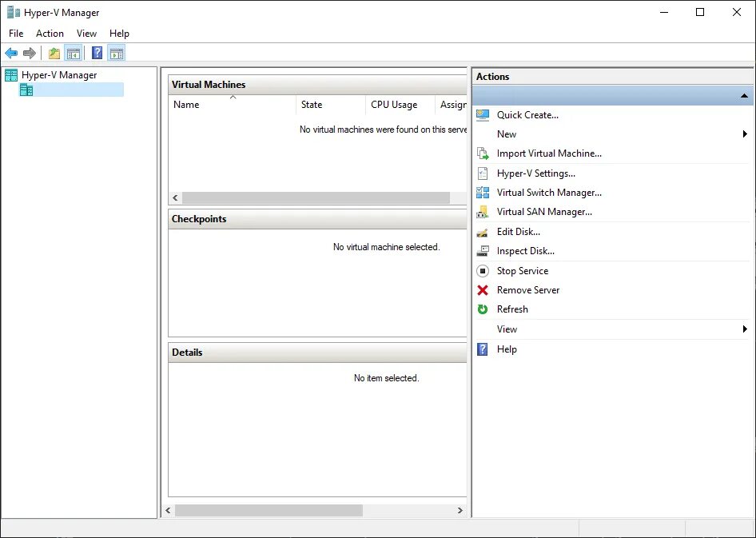Click Help text in Actions pane
Image resolution: width=756 pixels, height=538 pixels.
tap(507, 349)
